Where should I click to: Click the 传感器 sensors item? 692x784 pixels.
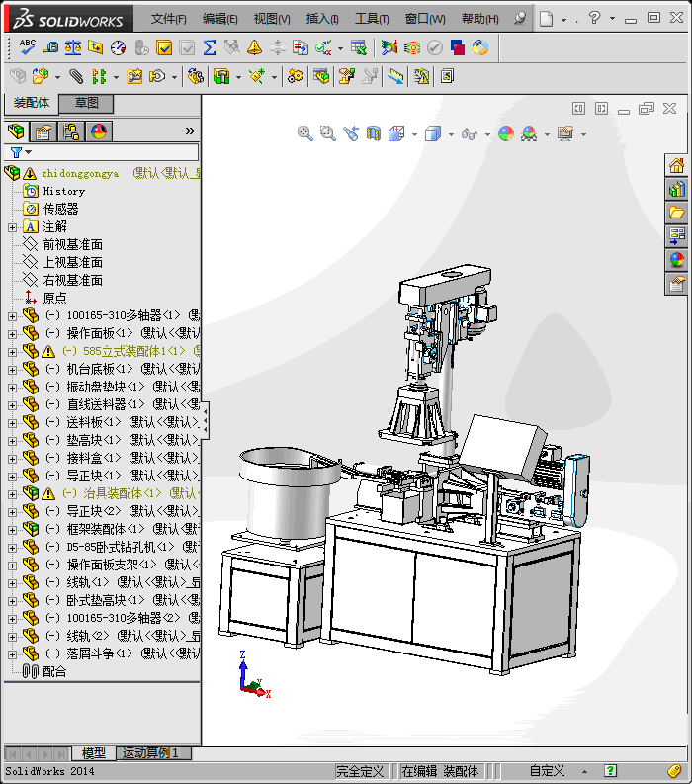coord(61,209)
